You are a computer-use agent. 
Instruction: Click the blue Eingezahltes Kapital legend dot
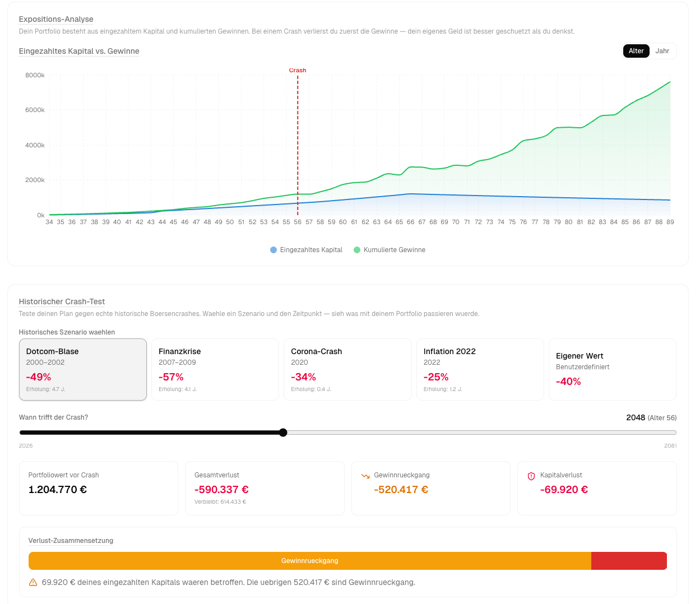[x=273, y=250]
